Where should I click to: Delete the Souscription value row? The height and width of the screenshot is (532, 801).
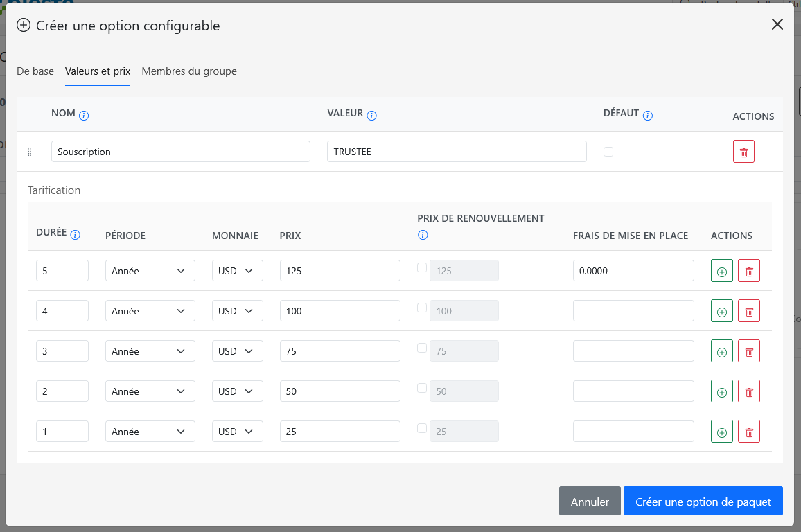pos(743,152)
